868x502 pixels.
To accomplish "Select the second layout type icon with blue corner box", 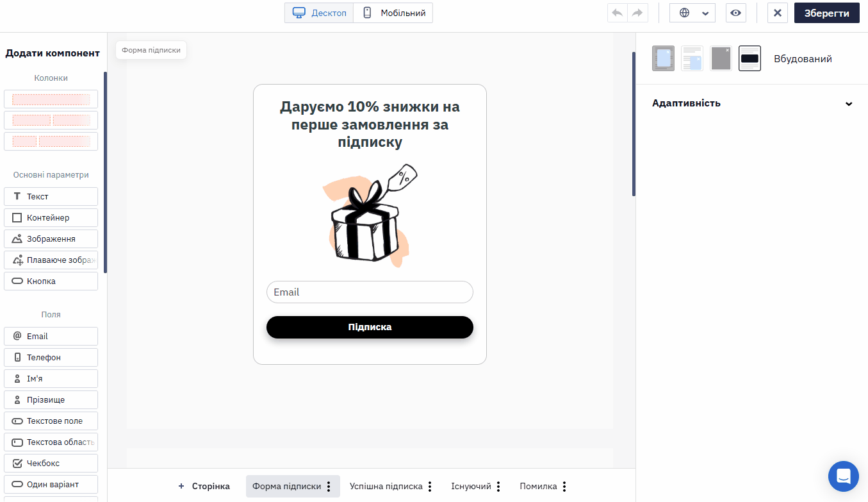I will (x=692, y=58).
